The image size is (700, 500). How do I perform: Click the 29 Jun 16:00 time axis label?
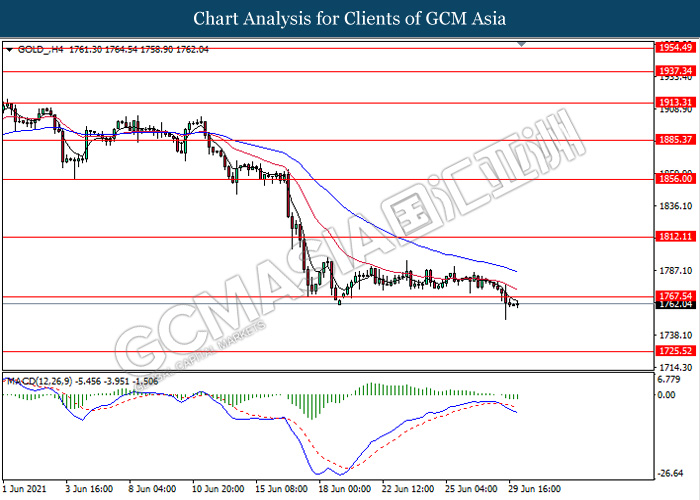(x=533, y=489)
